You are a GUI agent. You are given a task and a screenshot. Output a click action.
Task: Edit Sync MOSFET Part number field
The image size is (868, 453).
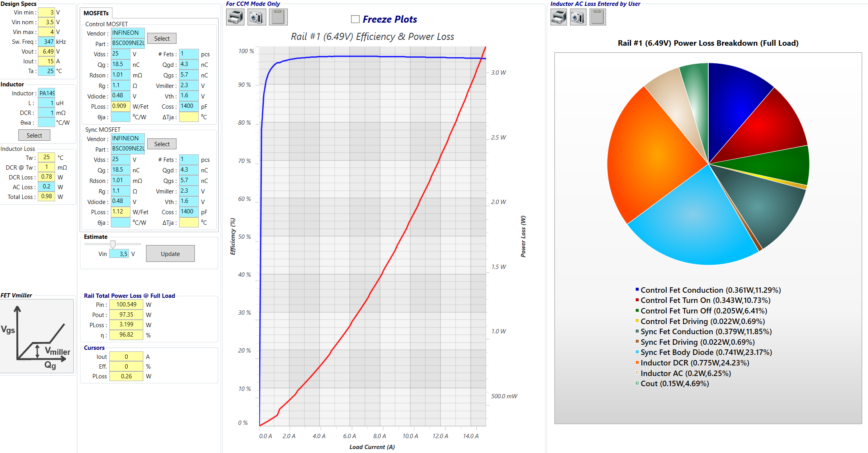(128, 149)
